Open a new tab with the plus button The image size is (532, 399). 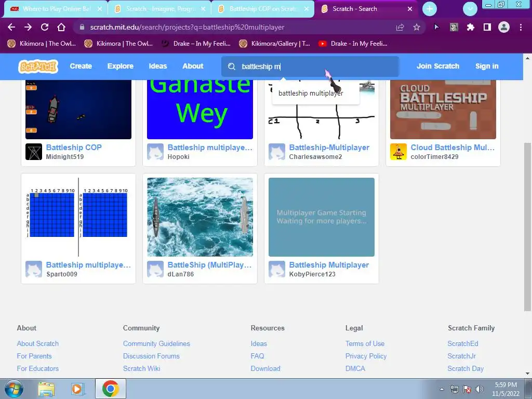click(x=430, y=9)
